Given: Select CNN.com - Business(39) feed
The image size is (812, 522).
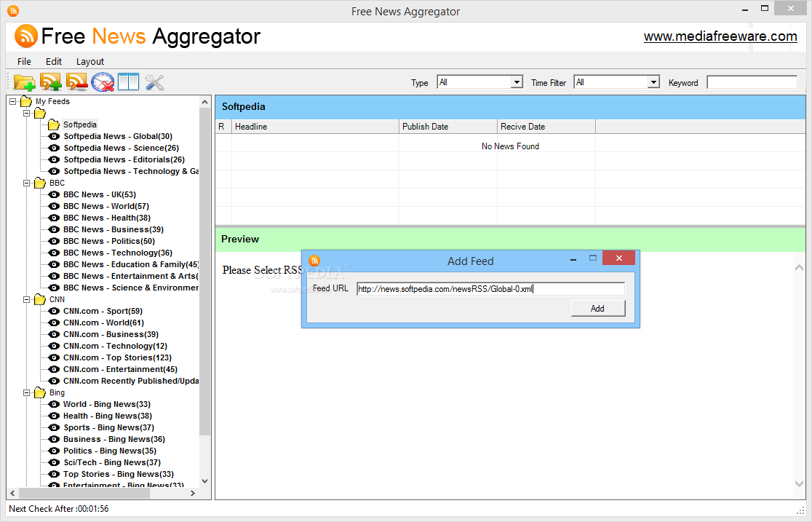Looking at the screenshot, I should 111,334.
